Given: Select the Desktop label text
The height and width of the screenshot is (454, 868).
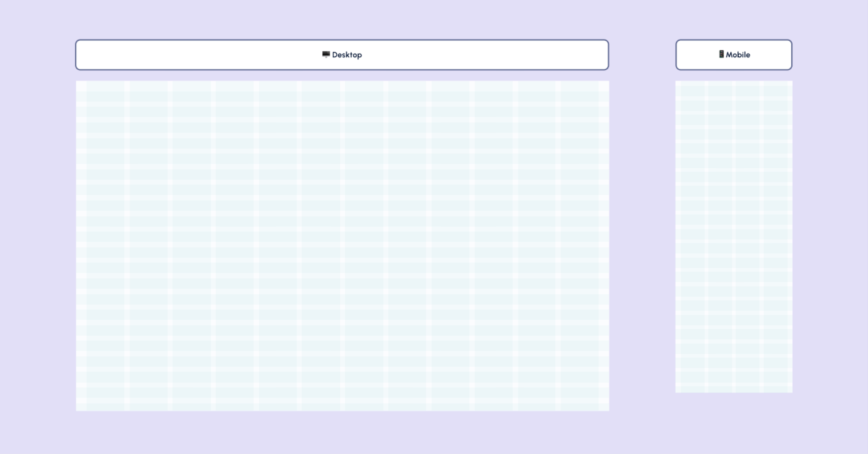Looking at the screenshot, I should (347, 55).
